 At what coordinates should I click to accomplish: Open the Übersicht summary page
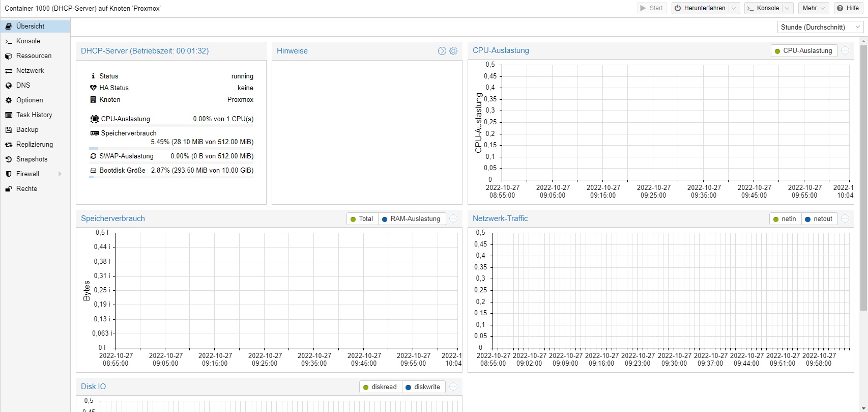35,26
